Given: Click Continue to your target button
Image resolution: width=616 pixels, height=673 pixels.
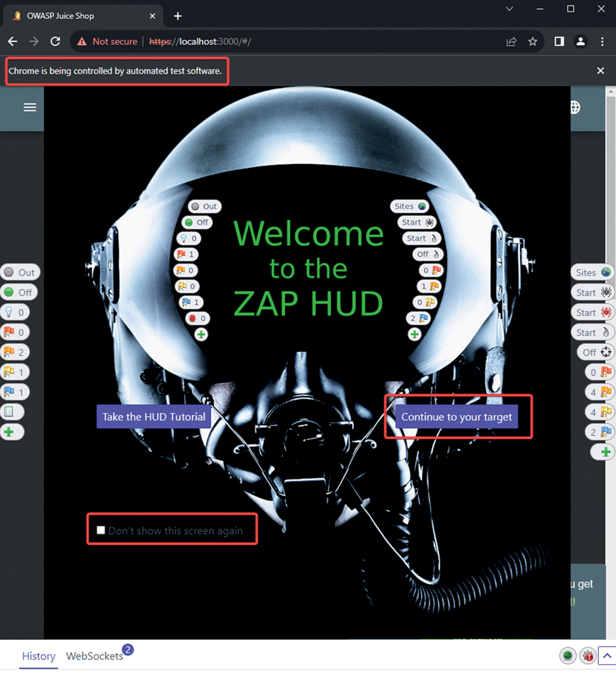Looking at the screenshot, I should click(456, 417).
